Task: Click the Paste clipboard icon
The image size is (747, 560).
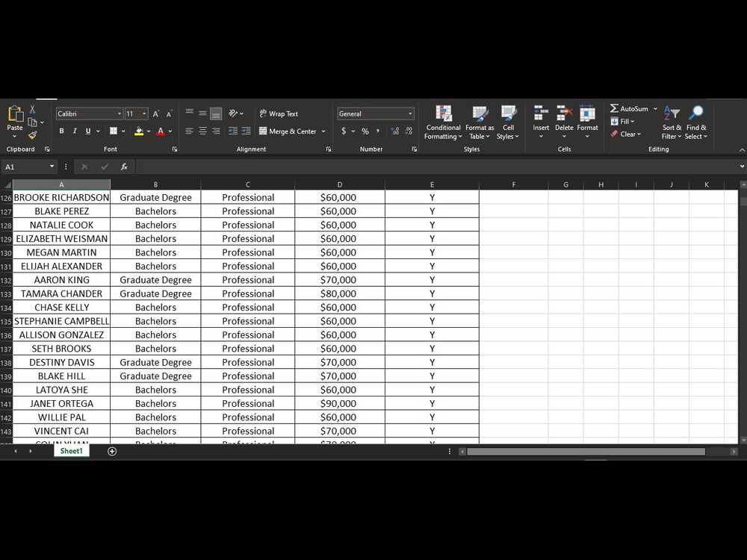Action: (15, 113)
